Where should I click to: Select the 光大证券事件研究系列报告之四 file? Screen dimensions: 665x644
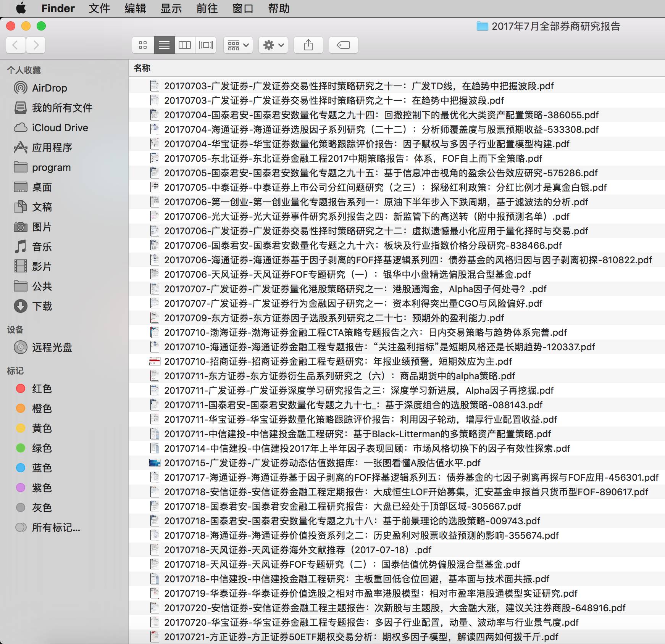pos(397,216)
